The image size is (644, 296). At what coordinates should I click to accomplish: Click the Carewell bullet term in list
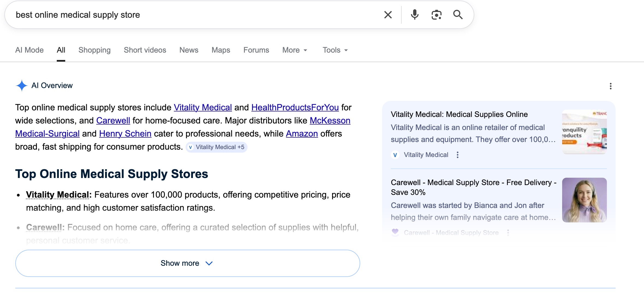[44, 227]
